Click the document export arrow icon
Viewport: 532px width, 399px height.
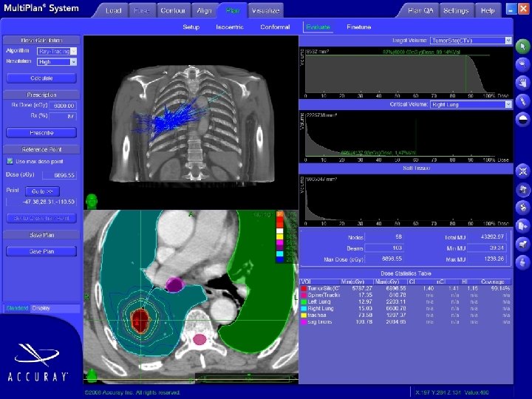tap(522, 225)
